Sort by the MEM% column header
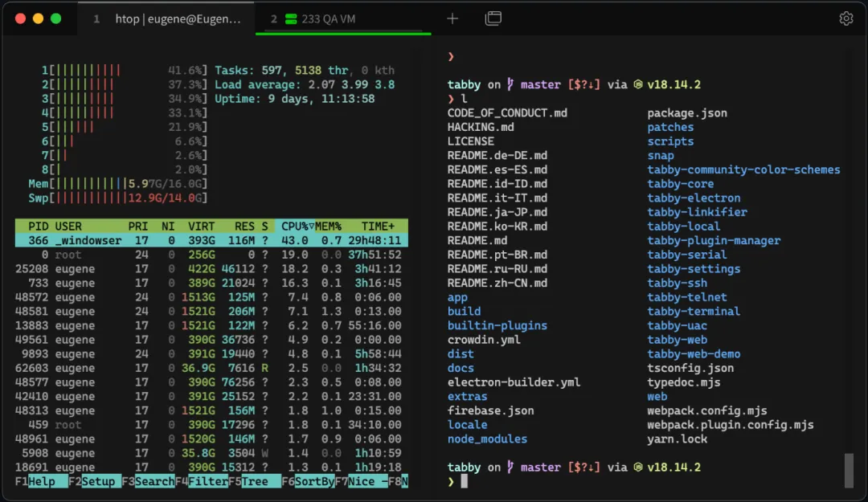Image resolution: width=868 pixels, height=502 pixels. (326, 227)
